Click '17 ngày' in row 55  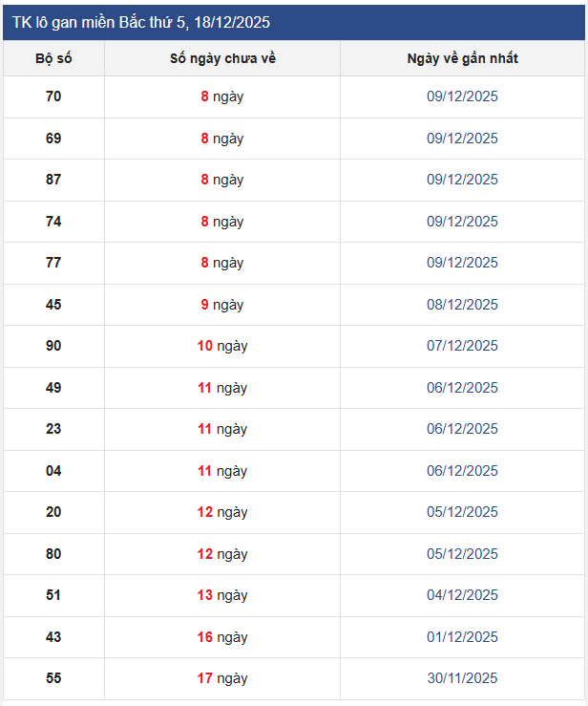(222, 678)
